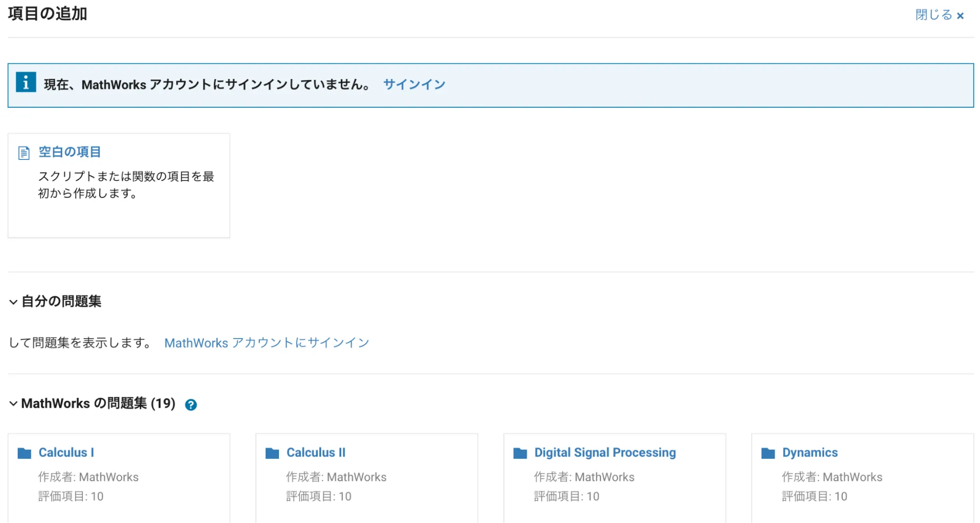Open the Dynamics problem set
This screenshot has width=980, height=523.
pyautogui.click(x=809, y=452)
